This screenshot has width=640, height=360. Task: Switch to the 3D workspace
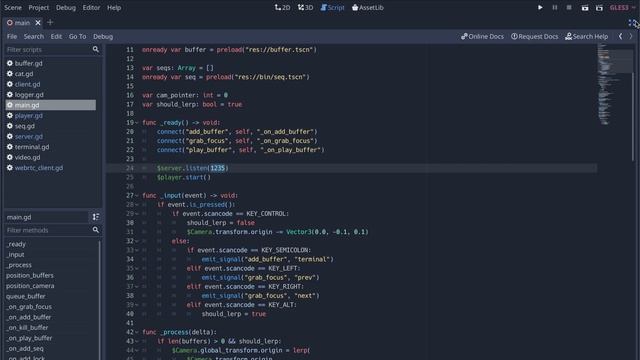[305, 7]
